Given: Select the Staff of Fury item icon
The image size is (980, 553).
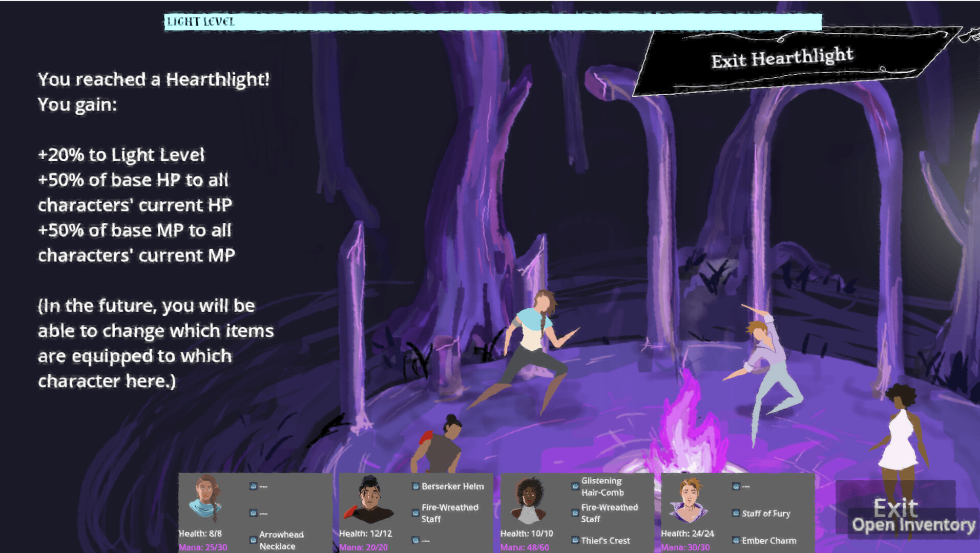Looking at the screenshot, I should 735,514.
